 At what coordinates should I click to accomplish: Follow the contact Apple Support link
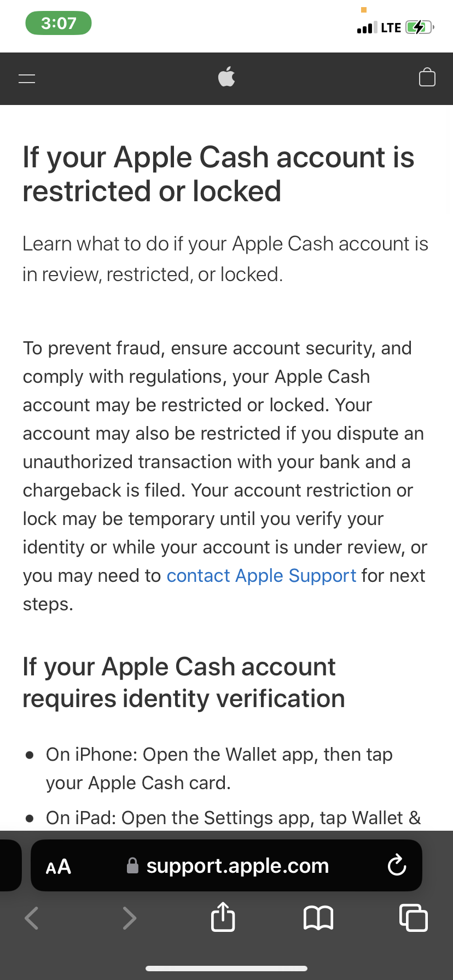[x=262, y=576]
